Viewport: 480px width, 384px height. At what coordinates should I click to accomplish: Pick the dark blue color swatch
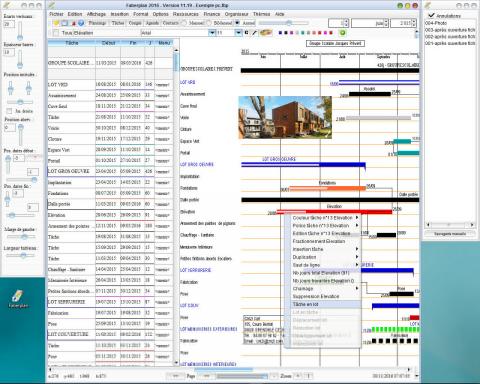click(280, 33)
